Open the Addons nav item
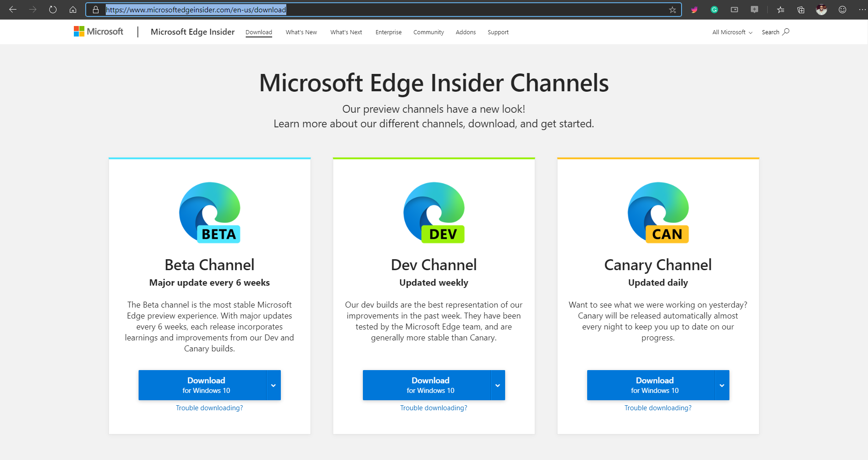Screen dimensions: 868x460 [465, 32]
